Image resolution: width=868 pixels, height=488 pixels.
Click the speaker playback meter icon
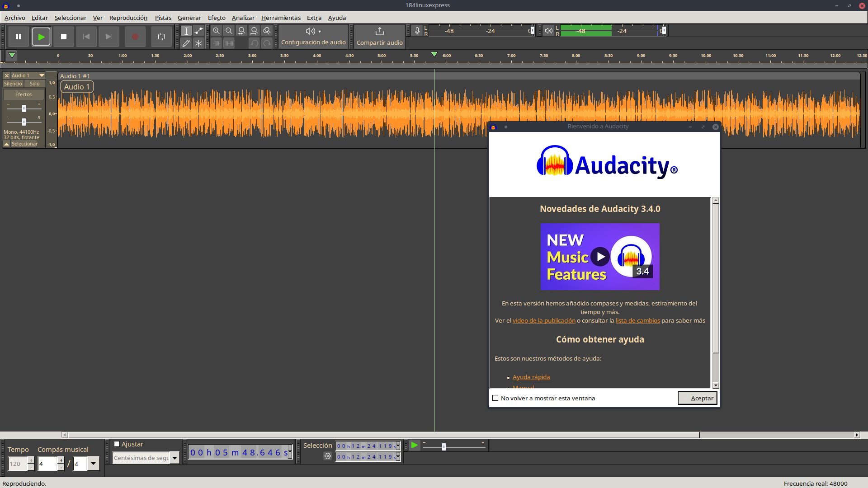[x=548, y=31]
